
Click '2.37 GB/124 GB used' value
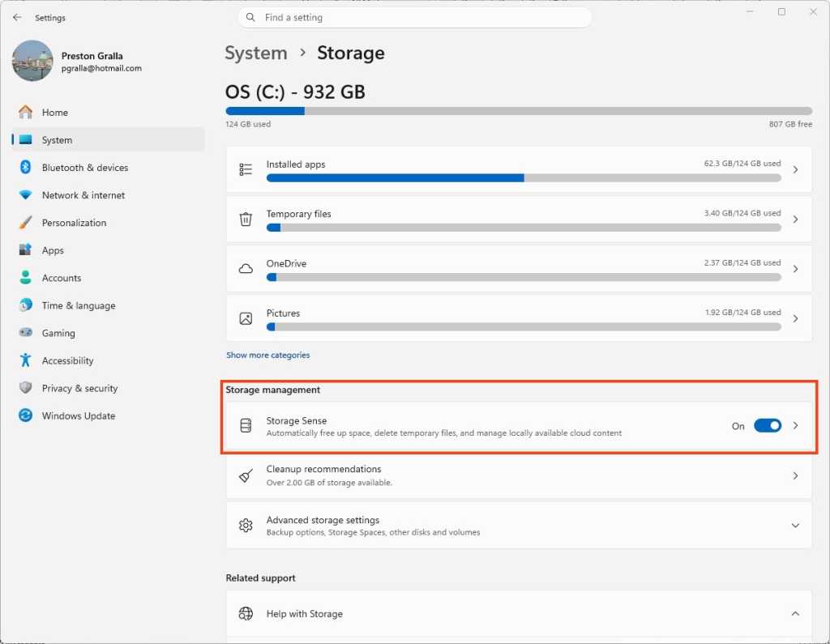pyautogui.click(x=742, y=263)
